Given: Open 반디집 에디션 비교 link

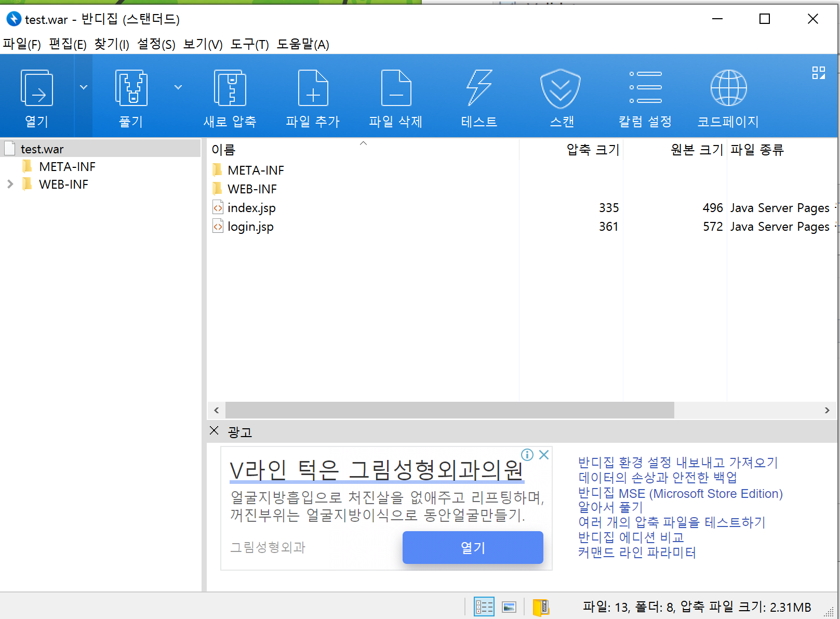Looking at the screenshot, I should (631, 537).
